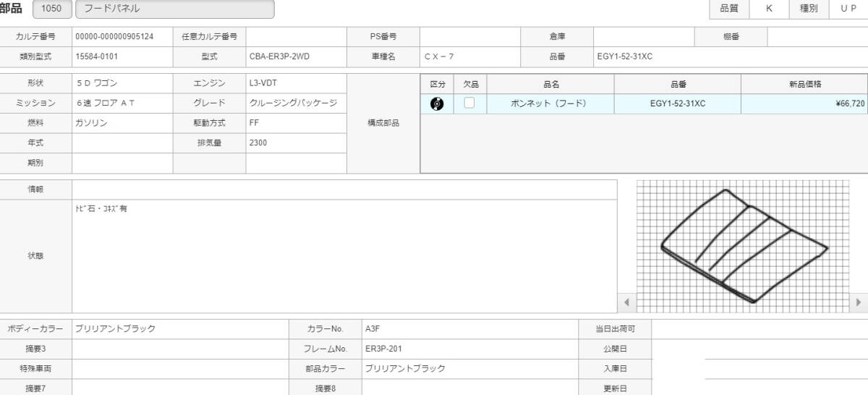This screenshot has height=395, width=868.
Task: Click the 区分 column header
Action: [438, 84]
